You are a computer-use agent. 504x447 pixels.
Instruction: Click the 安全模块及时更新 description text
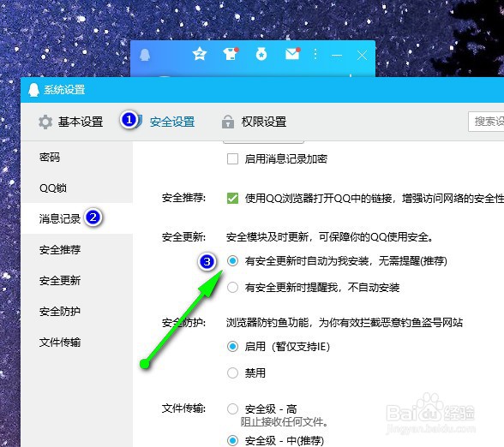(330, 237)
